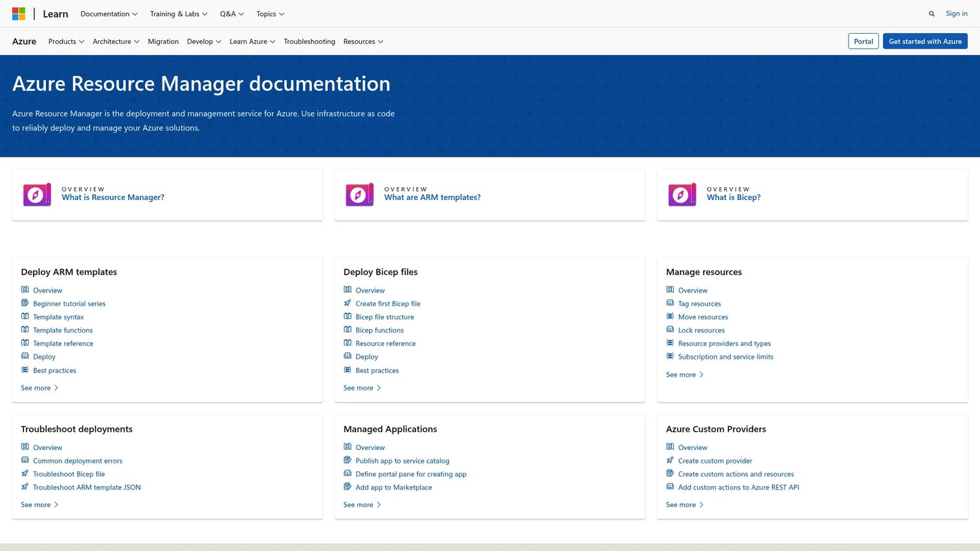Open the Troubleshooting menu item
Image resolution: width=980 pixels, height=551 pixels.
[309, 41]
